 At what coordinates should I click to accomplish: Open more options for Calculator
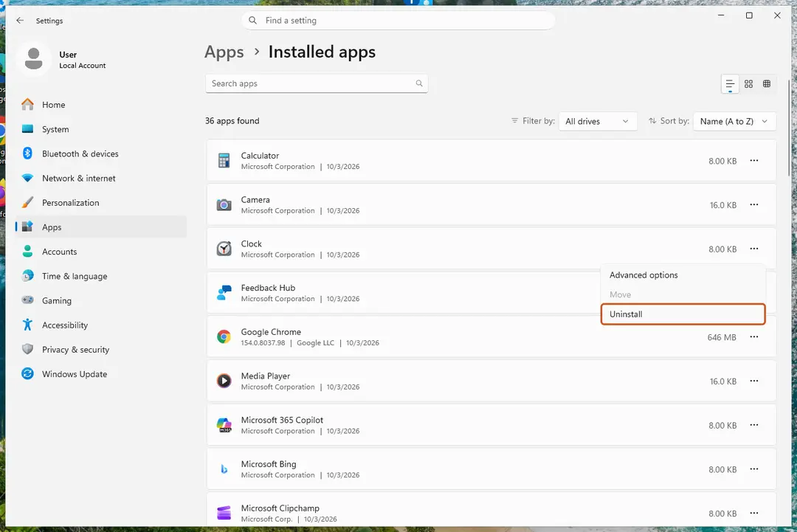pyautogui.click(x=753, y=161)
